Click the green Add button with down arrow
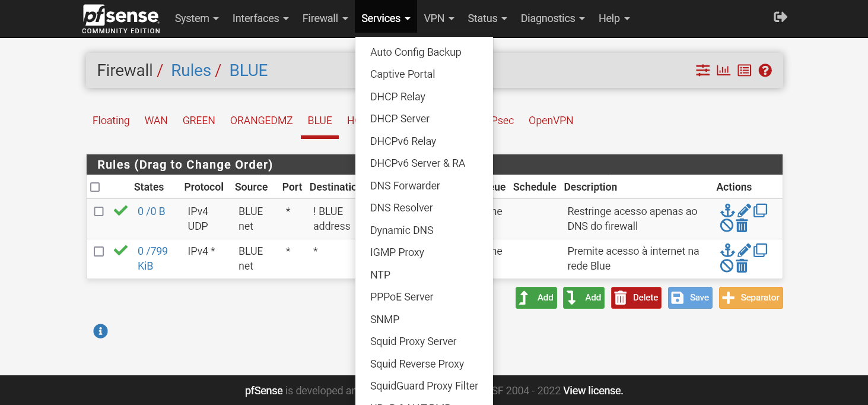 tap(583, 298)
